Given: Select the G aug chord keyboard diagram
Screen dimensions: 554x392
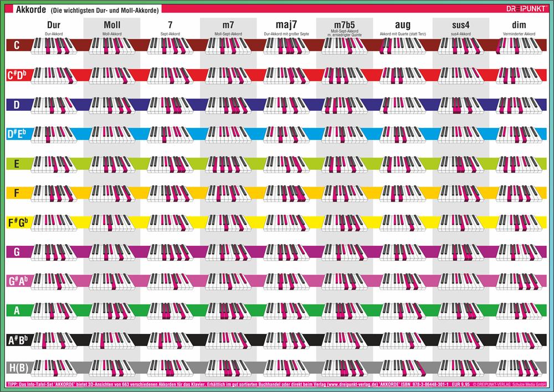Looking at the screenshot, I should (403, 252).
